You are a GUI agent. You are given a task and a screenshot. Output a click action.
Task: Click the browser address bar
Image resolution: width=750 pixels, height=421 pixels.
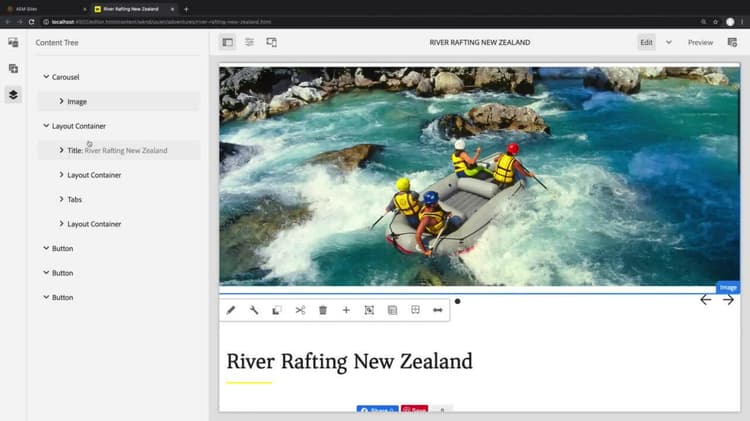[373, 22]
